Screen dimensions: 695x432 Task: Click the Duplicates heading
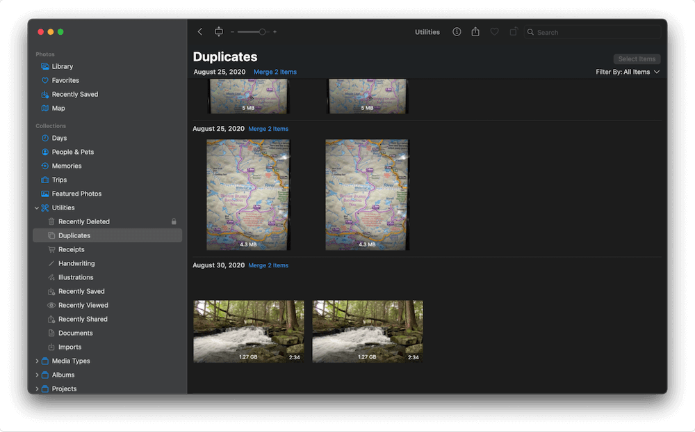pyautogui.click(x=225, y=57)
